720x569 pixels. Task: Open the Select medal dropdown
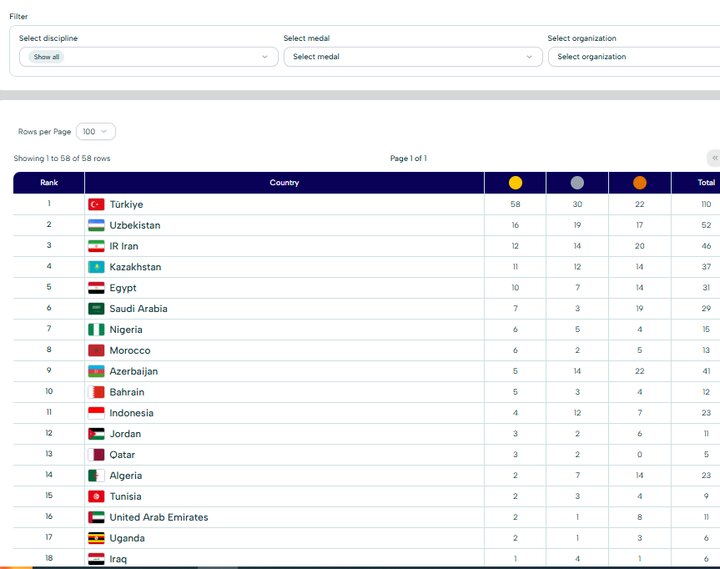point(412,57)
